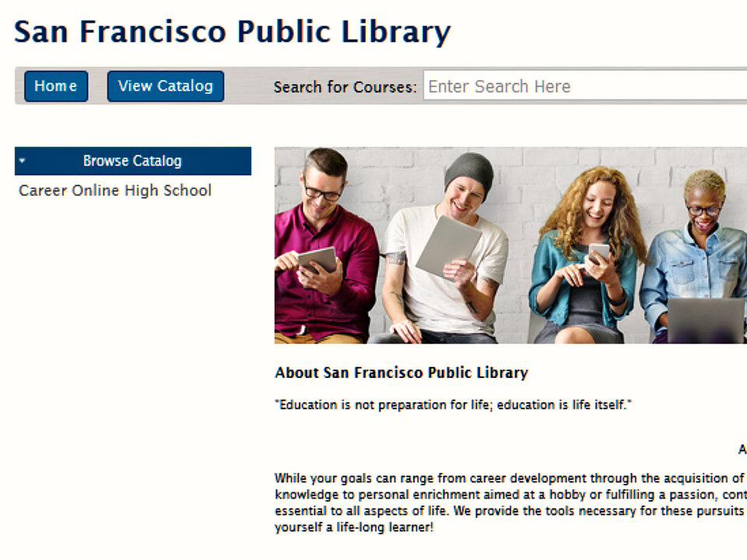Open Career Online High School link
Viewport: 747px width, 560px height.
coord(115,191)
